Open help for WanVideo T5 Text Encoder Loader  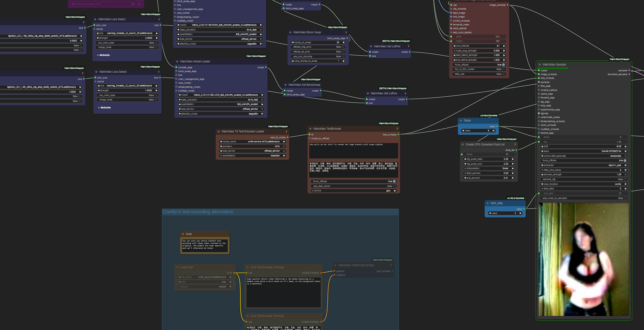point(286,132)
